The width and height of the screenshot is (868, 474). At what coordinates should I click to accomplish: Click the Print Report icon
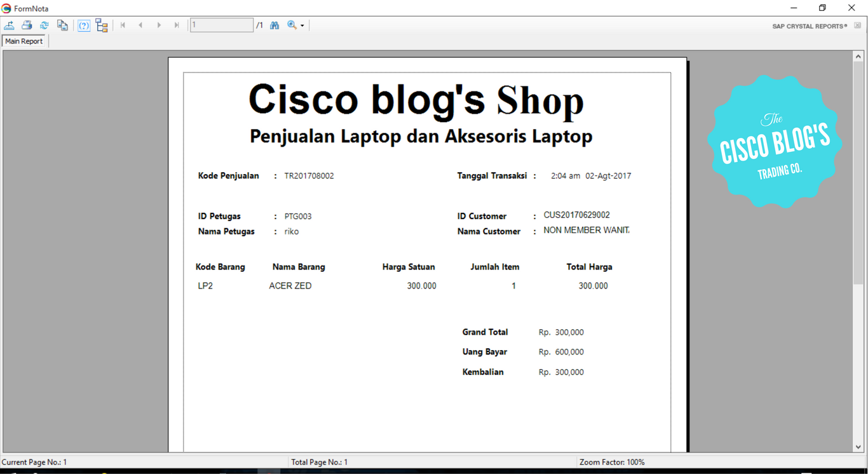(x=27, y=25)
